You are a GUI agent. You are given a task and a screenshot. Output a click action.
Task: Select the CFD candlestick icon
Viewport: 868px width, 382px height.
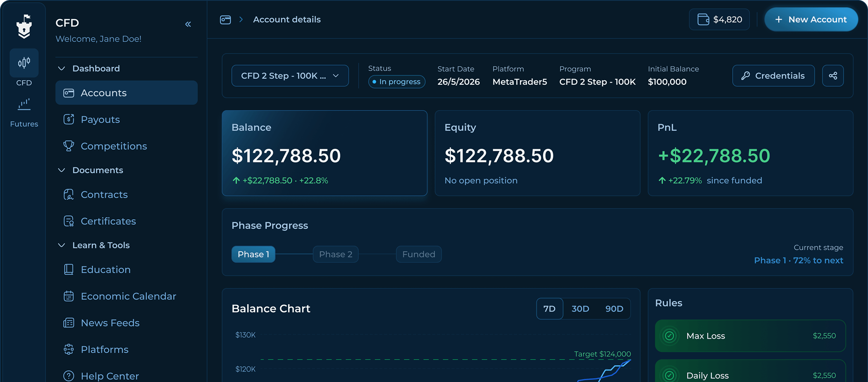(24, 63)
